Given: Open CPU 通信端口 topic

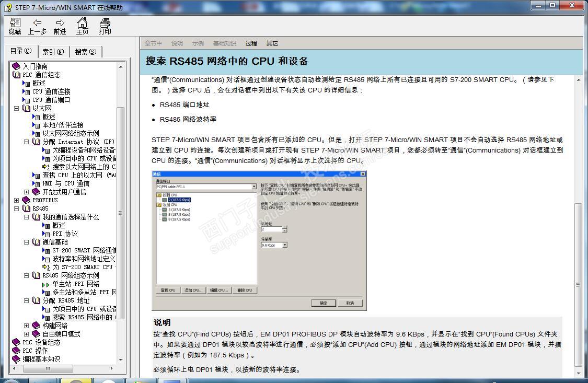Looking at the screenshot, I should point(51,100).
